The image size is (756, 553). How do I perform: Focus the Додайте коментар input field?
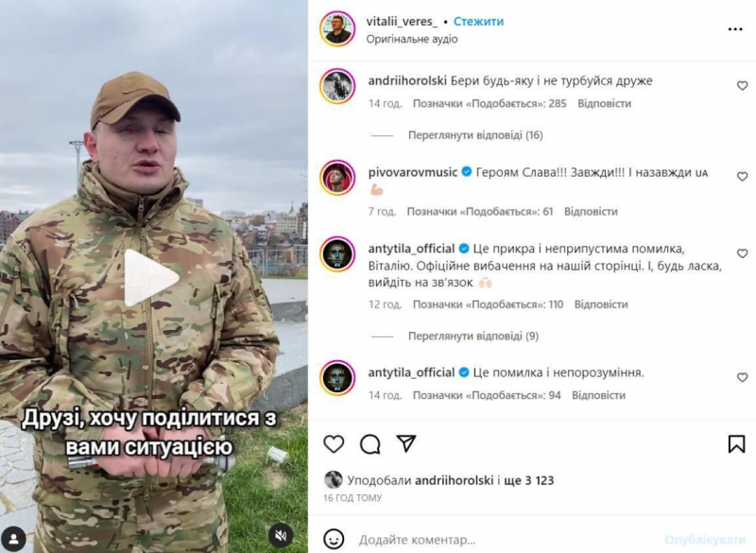[x=507, y=540]
